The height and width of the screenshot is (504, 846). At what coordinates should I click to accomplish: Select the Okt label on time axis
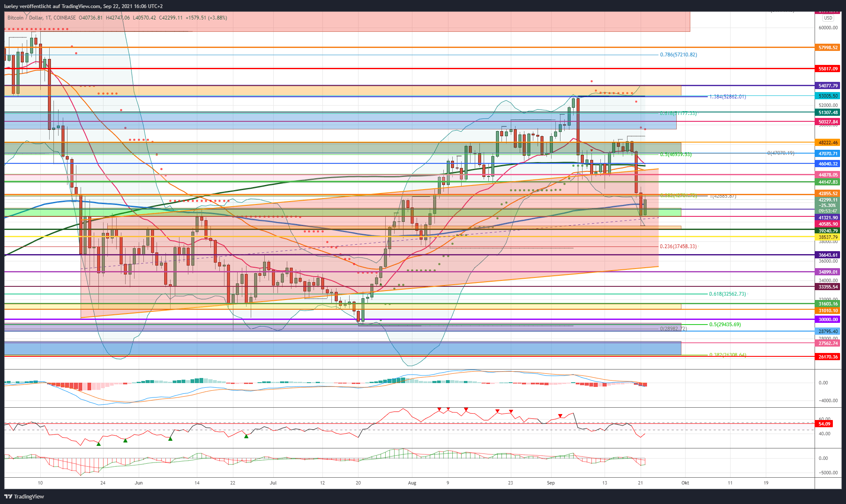684,483
